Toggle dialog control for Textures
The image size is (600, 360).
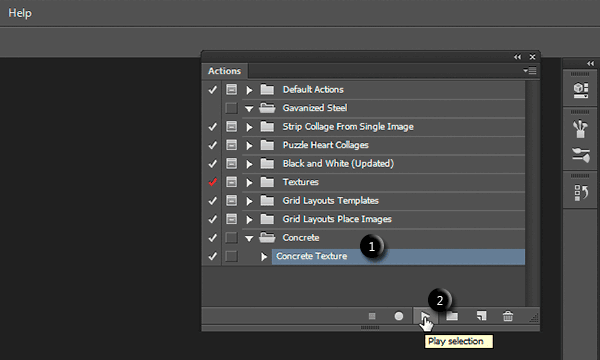pos(231,182)
